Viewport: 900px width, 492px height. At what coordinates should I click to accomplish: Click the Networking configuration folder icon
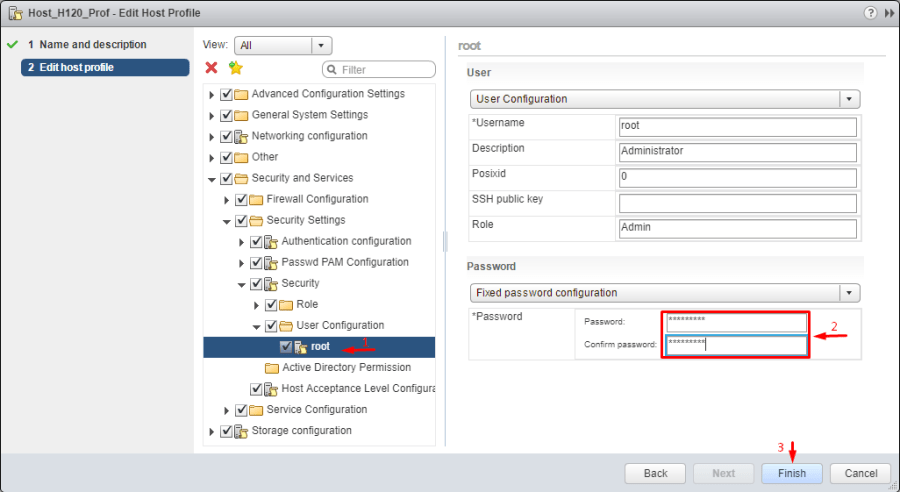(241, 136)
